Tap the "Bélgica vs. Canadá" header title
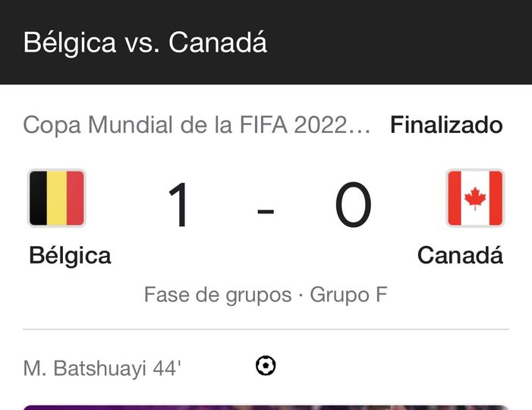Screen dimensions: 532x410 [x=145, y=43]
